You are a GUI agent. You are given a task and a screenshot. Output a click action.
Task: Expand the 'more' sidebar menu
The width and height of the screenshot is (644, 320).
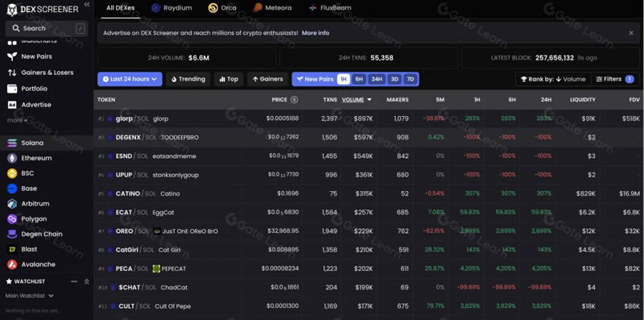(x=17, y=120)
